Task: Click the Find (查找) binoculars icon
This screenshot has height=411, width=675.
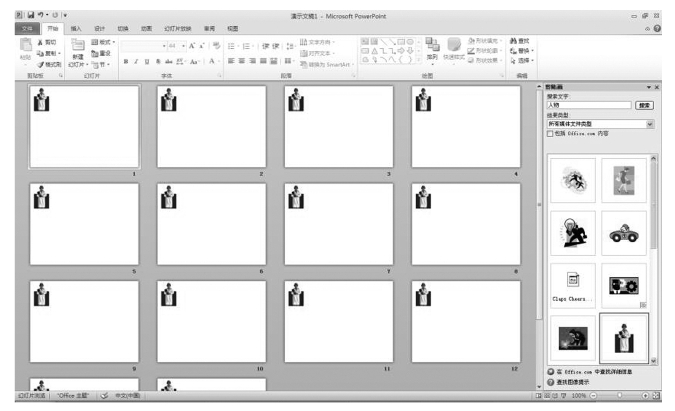Action: tap(513, 41)
